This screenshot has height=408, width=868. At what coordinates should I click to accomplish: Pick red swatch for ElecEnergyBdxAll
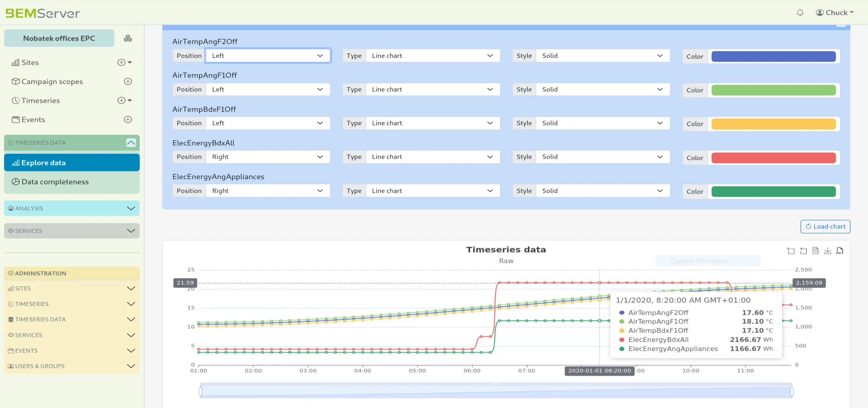pyautogui.click(x=774, y=158)
